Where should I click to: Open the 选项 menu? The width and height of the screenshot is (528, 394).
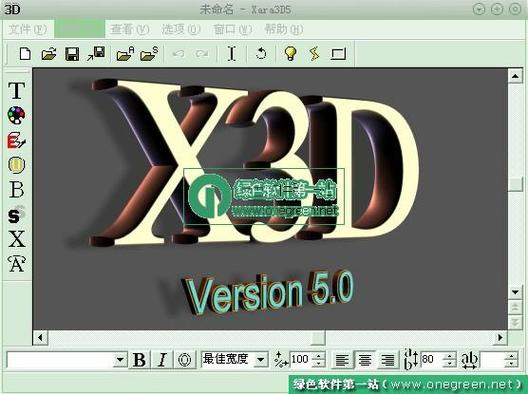[x=181, y=30]
